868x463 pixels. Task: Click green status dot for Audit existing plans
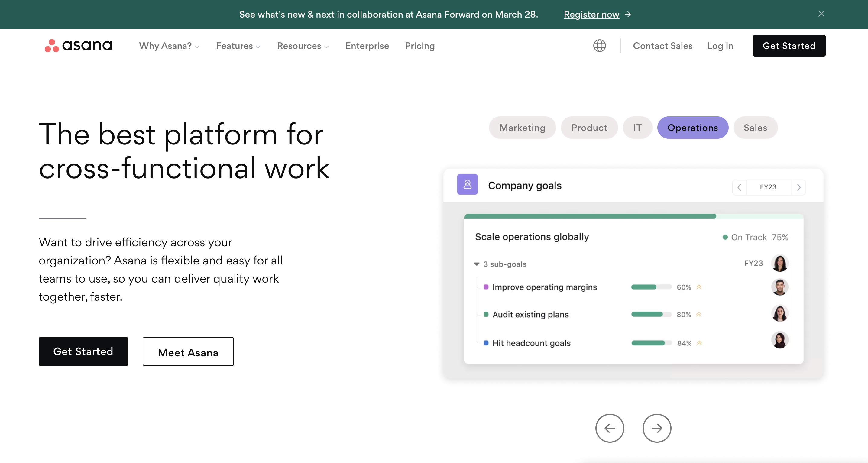click(x=486, y=314)
